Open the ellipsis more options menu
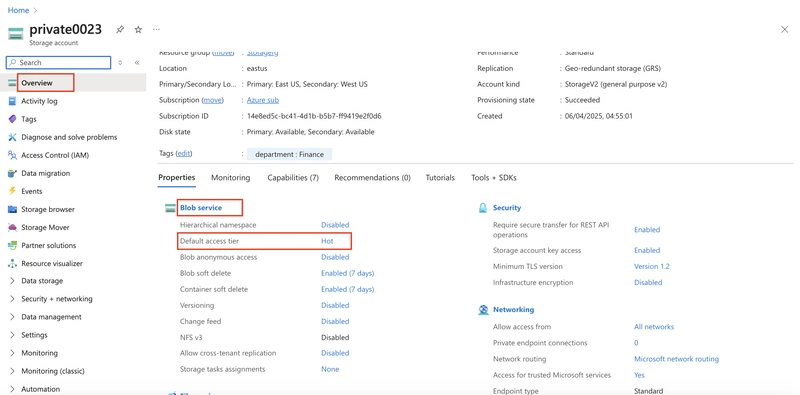The width and height of the screenshot is (800, 395). tap(156, 30)
